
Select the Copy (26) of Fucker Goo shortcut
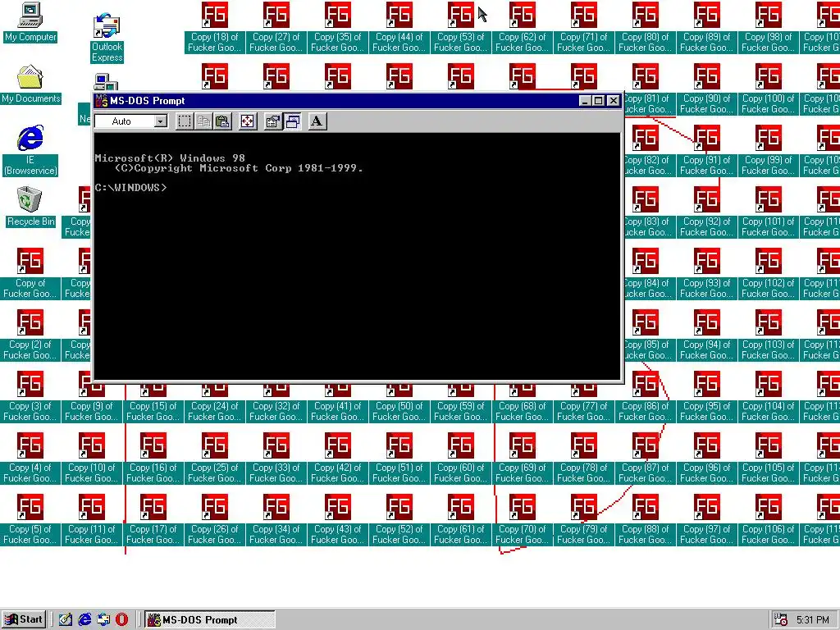pyautogui.click(x=214, y=520)
